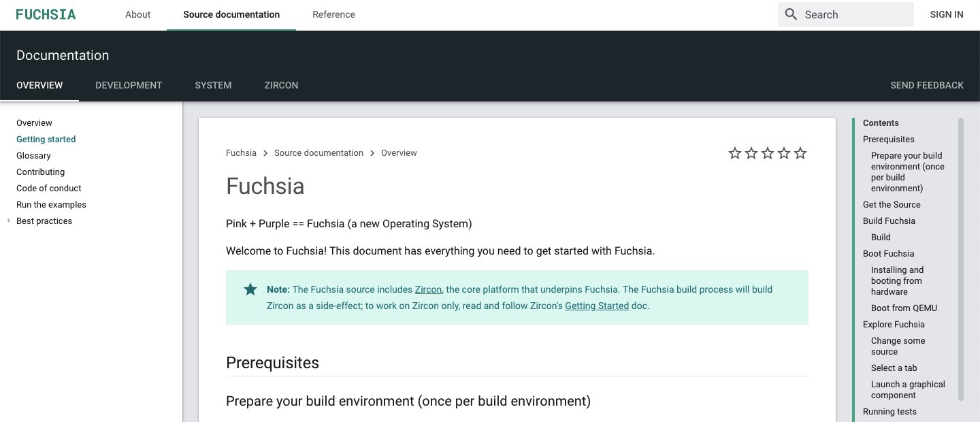Viewport: 980px width, 422px height.
Task: Open the Source documentation tab
Action: click(x=231, y=14)
